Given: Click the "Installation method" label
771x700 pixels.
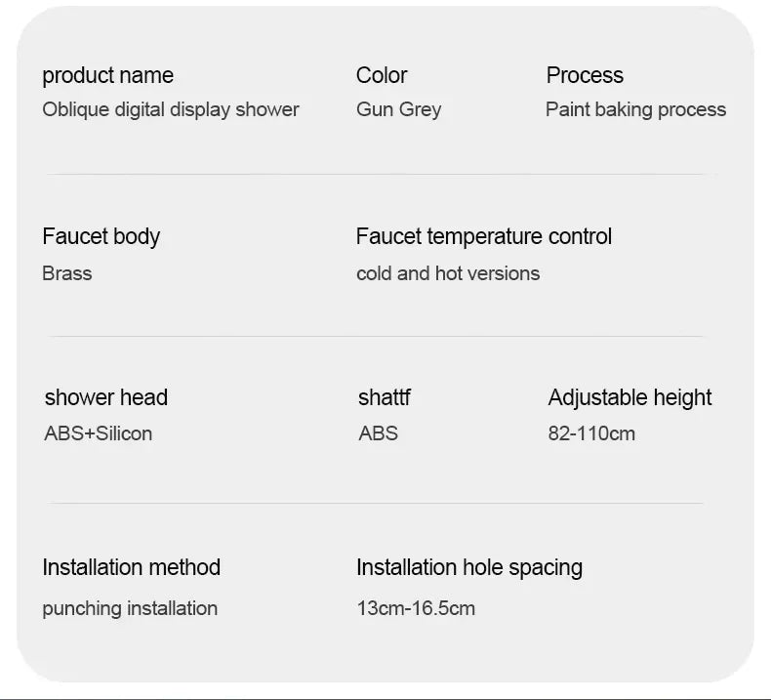Looking at the screenshot, I should coord(131,567).
